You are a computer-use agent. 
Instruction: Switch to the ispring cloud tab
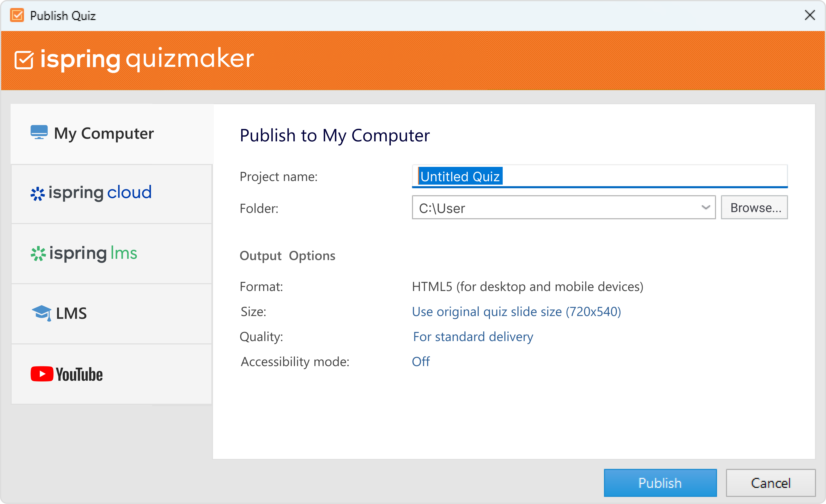click(x=112, y=194)
